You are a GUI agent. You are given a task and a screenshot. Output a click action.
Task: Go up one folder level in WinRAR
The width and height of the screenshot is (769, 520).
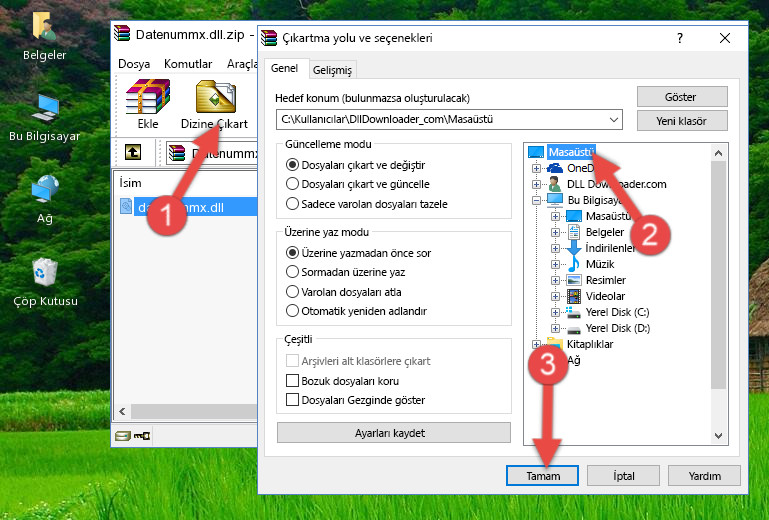[x=133, y=152]
